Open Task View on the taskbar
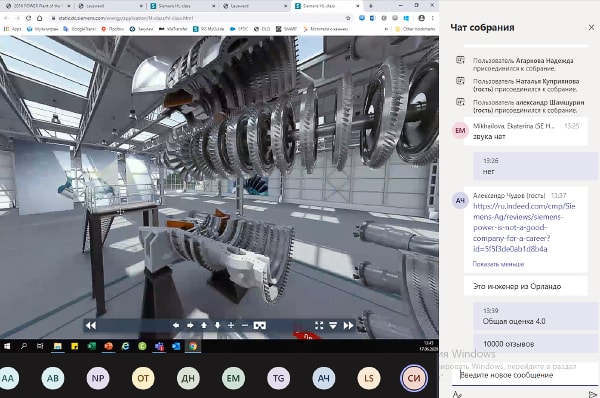This screenshot has height=398, width=600. 40,346
